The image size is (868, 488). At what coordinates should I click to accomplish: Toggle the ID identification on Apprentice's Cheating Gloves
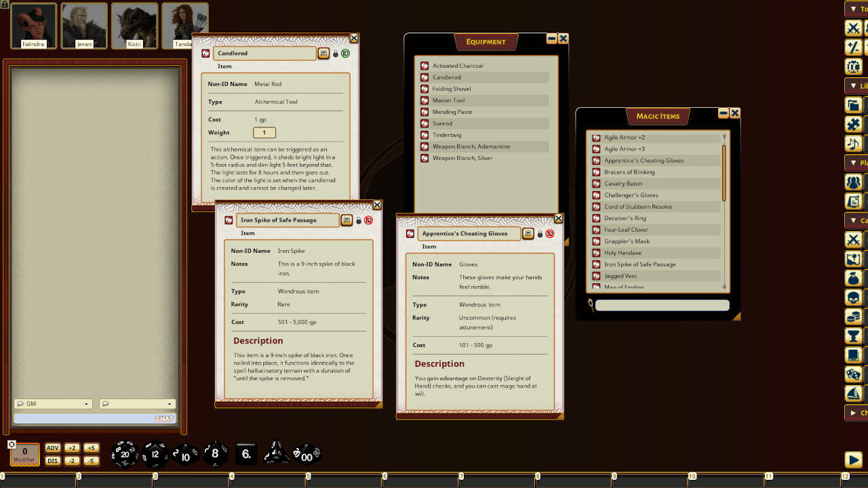550,232
